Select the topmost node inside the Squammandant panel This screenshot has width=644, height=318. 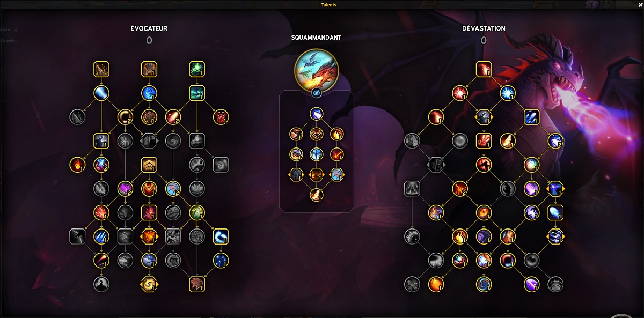pos(317,114)
